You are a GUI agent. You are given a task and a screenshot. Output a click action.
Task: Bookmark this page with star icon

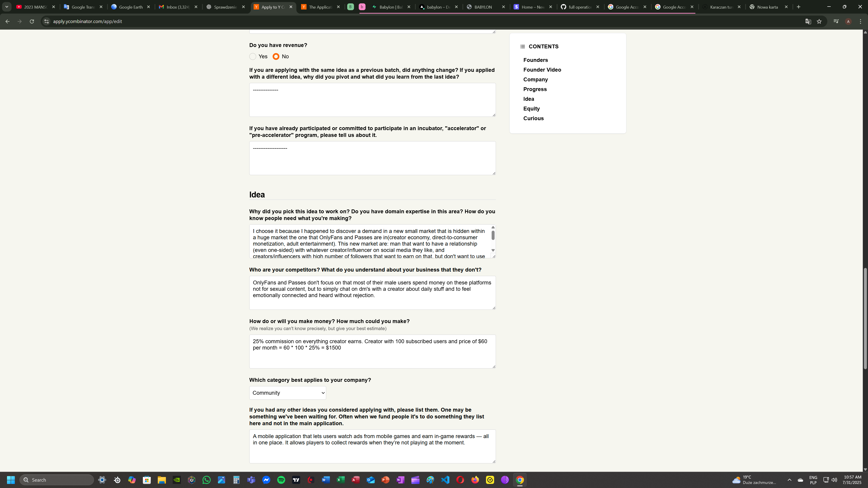pyautogui.click(x=819, y=21)
